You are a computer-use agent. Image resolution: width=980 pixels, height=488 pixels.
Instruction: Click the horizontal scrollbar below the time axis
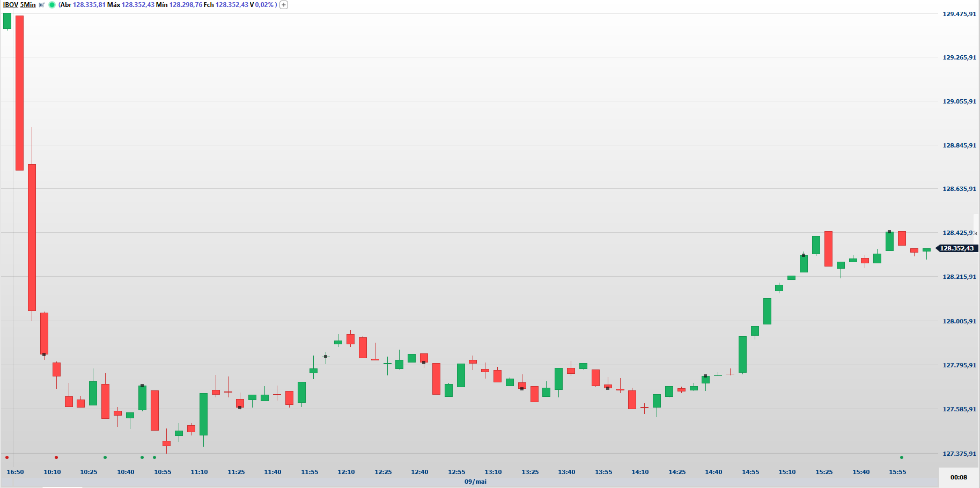click(63, 487)
